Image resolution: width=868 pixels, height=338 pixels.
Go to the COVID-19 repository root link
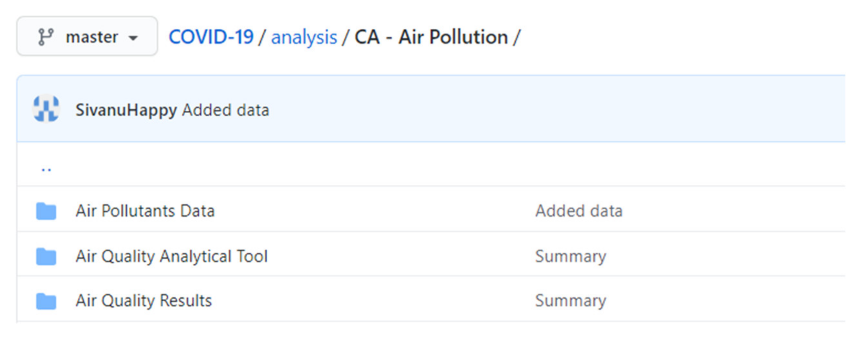point(211,37)
